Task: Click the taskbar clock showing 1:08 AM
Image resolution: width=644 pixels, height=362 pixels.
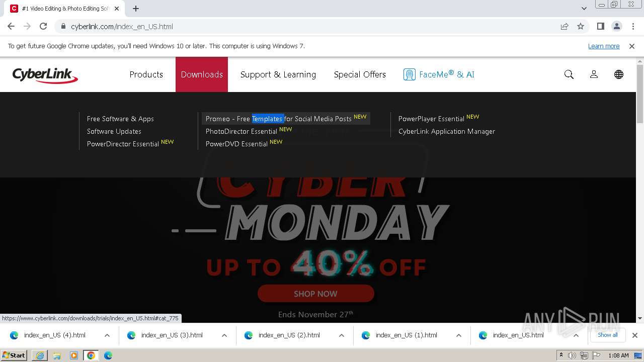Action: (x=618, y=355)
